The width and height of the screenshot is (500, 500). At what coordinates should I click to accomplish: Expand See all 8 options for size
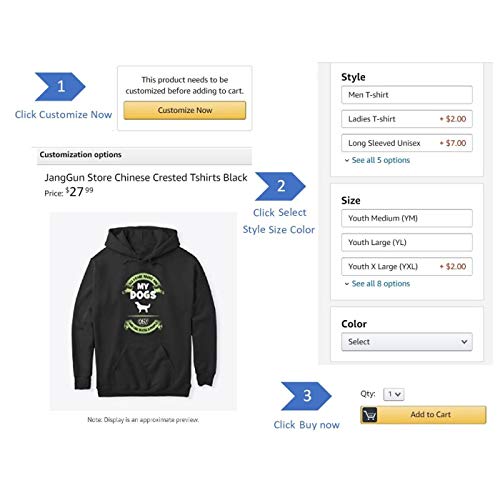(x=381, y=284)
